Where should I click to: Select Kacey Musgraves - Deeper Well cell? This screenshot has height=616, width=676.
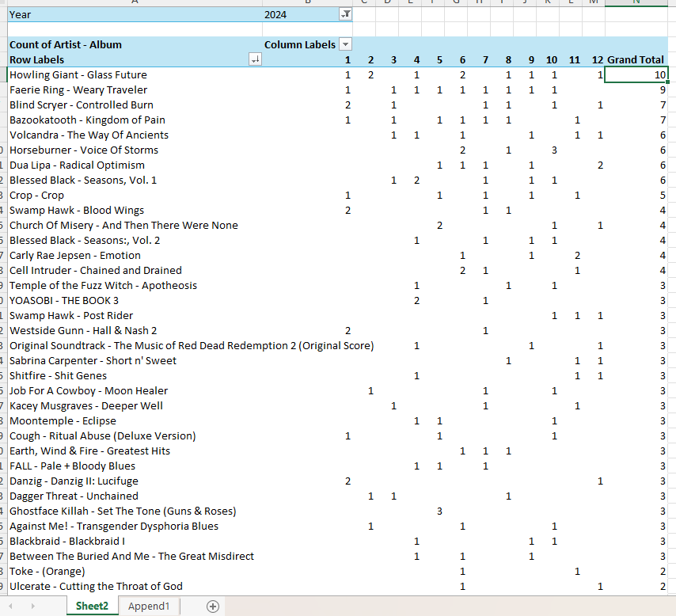[135, 406]
